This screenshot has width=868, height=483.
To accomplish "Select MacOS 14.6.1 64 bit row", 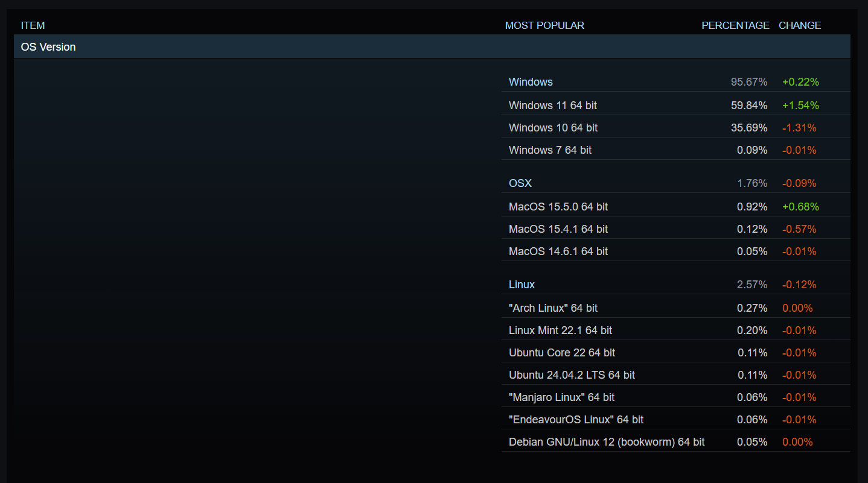I will pyautogui.click(x=676, y=251).
